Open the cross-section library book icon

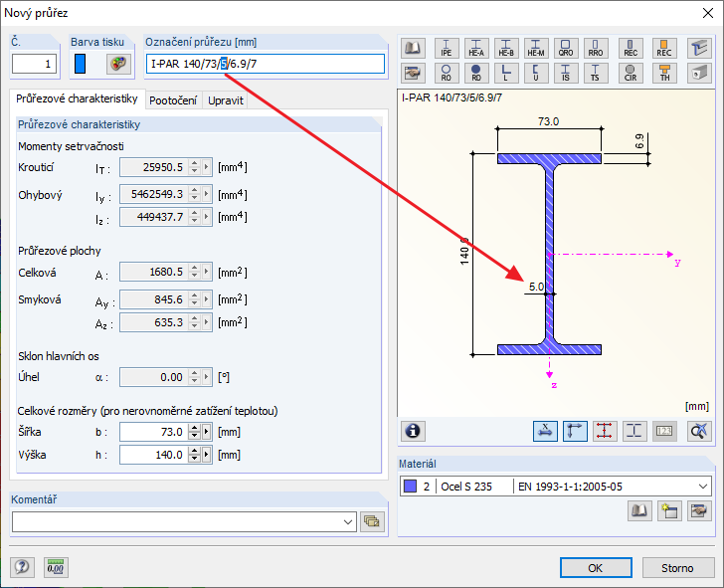point(413,48)
